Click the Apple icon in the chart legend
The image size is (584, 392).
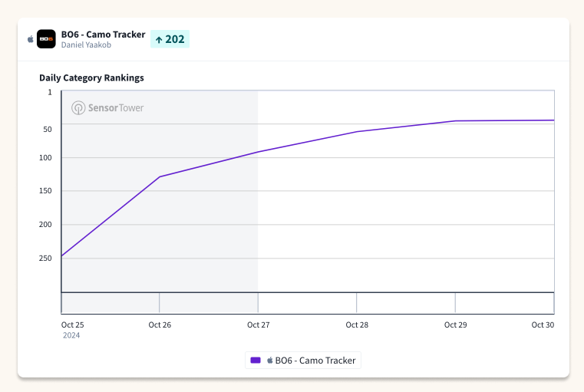coord(269,360)
